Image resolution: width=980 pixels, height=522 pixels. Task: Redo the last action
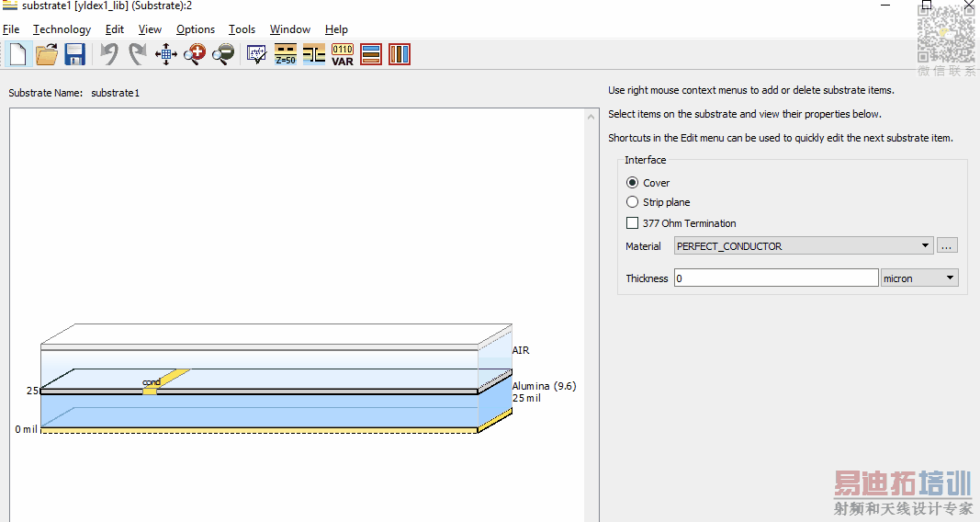pyautogui.click(x=138, y=54)
